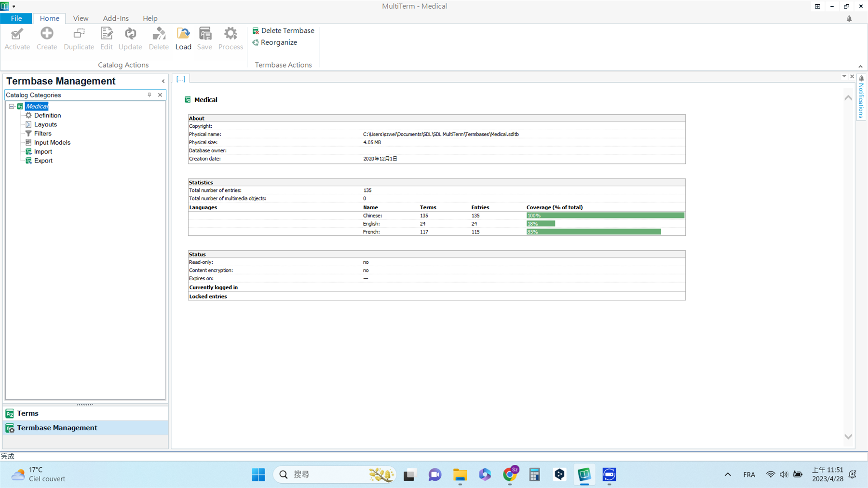Open Quick Access Toolbar customize dropdown
This screenshot has height=488, width=868.
tap(14, 6)
